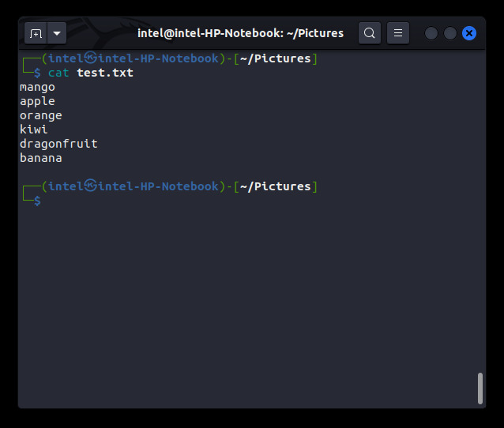Click the 'test.txt' filename argument
This screenshot has height=428, width=504.
point(105,73)
